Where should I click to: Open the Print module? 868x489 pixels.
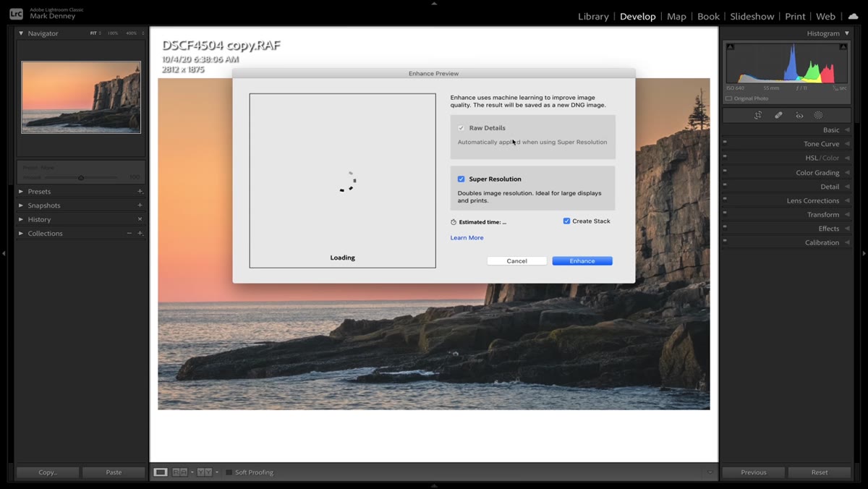(795, 16)
